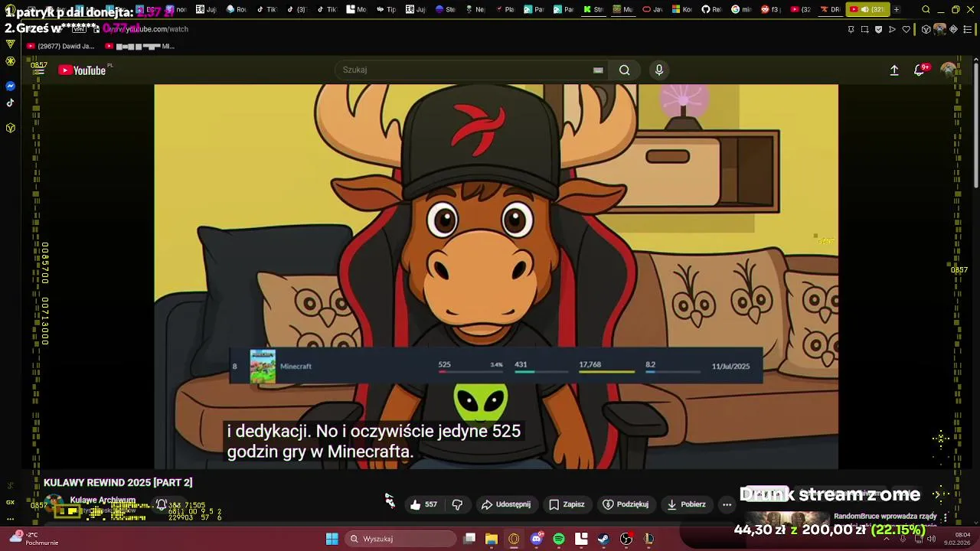Screen dimensions: 980x551
Task: Open Task View on the taskbar
Action: [469, 539]
